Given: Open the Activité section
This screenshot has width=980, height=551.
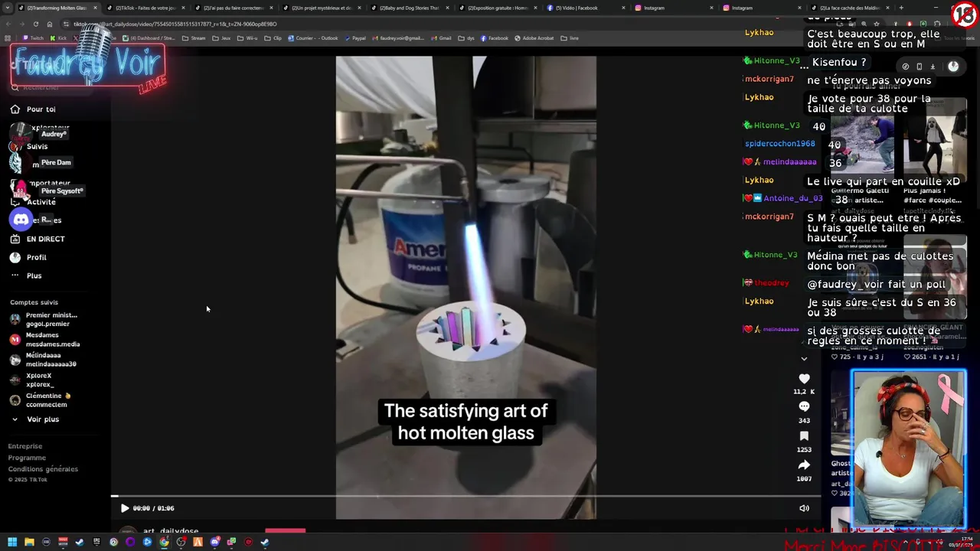Looking at the screenshot, I should coord(41,202).
